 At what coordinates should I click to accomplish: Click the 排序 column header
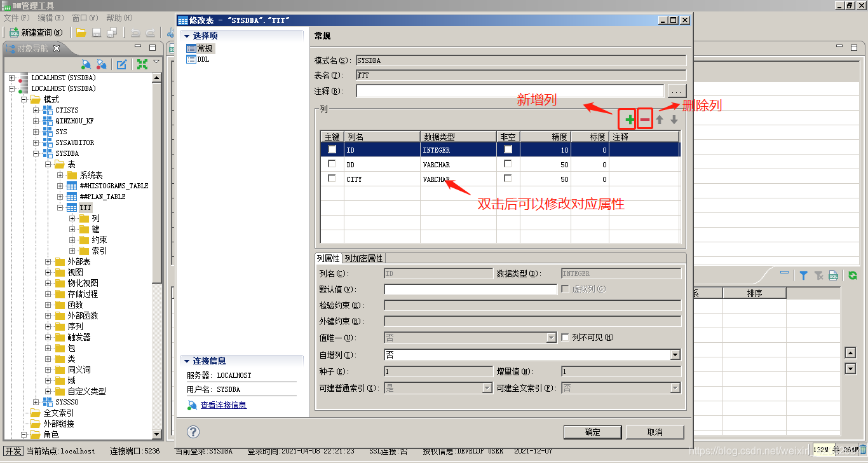[754, 293]
